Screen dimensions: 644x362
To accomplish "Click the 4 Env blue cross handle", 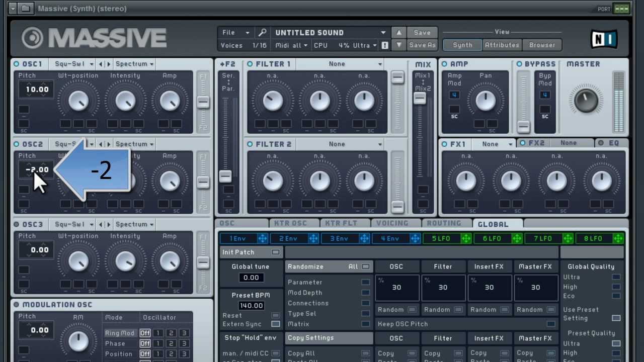I will coord(416,238).
